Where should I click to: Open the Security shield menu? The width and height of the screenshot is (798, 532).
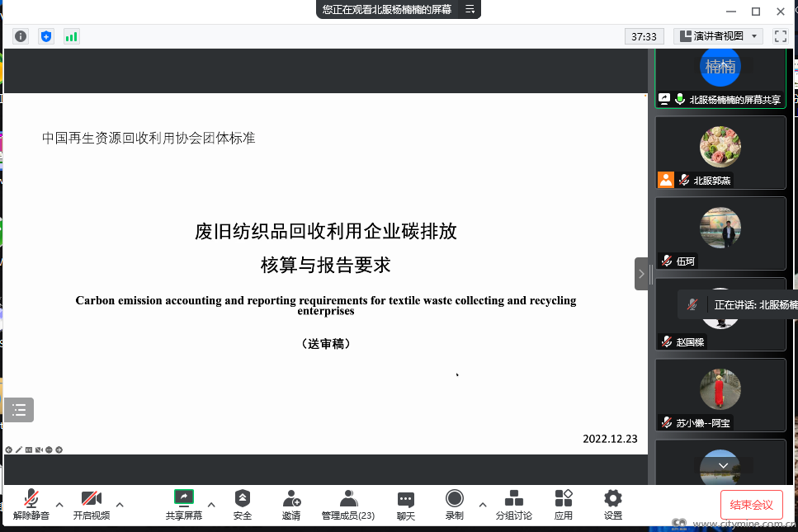pyautogui.click(x=242, y=505)
